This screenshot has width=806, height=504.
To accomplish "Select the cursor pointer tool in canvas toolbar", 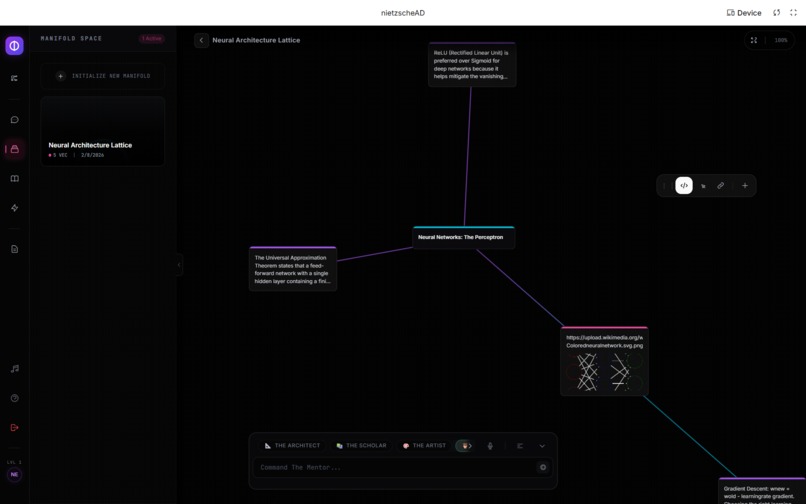I will click(x=703, y=186).
